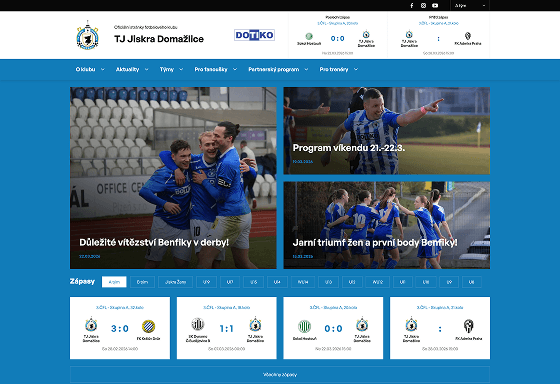The image size is (560, 384).
Task: Open article Program víkendu 21.-22.3.
Action: point(349,148)
